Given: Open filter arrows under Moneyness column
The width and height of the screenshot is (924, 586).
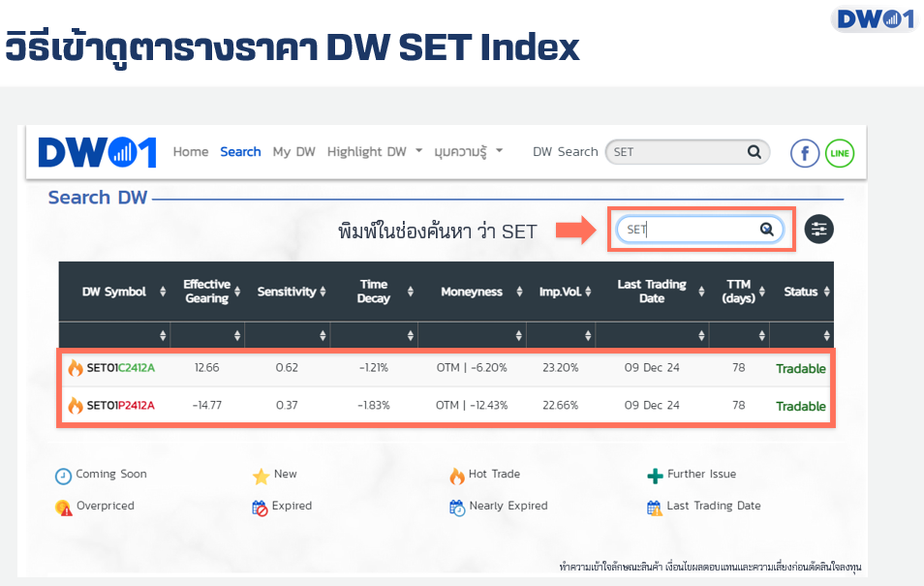Looking at the screenshot, I should tap(518, 335).
